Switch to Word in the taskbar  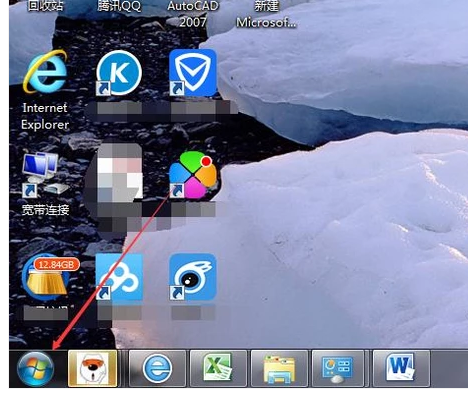click(401, 368)
